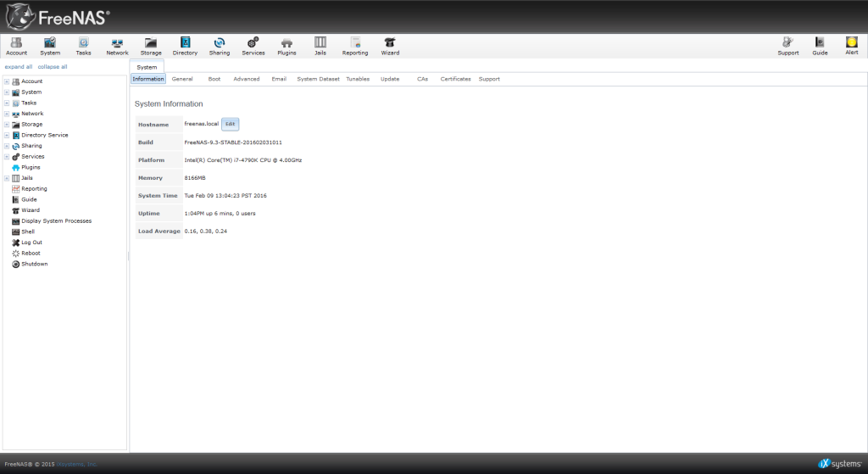Expand the Storage tree node
The image size is (868, 474).
click(7, 125)
